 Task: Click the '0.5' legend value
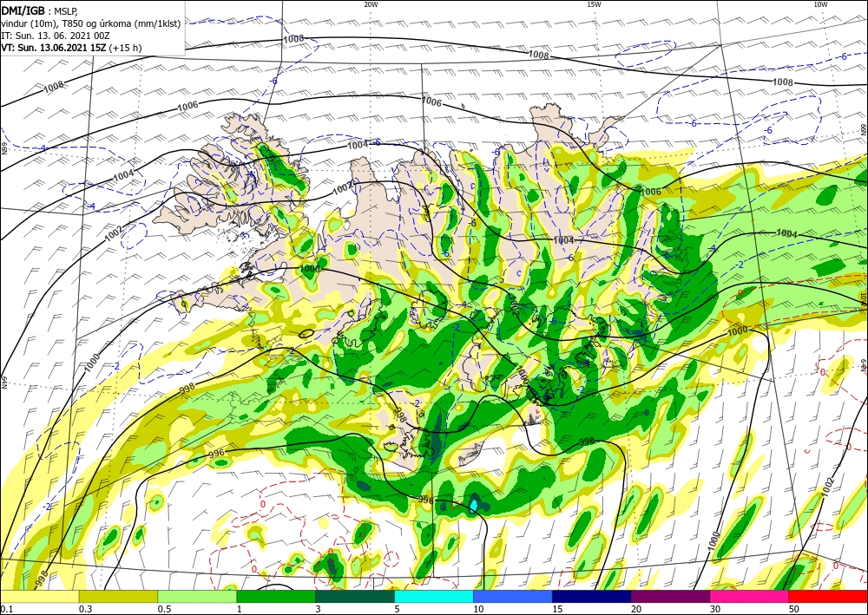coord(164,609)
